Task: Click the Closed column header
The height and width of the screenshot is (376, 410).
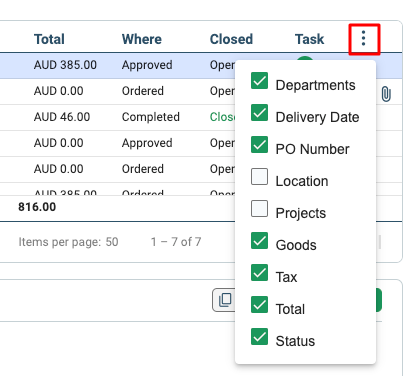Action: click(231, 39)
